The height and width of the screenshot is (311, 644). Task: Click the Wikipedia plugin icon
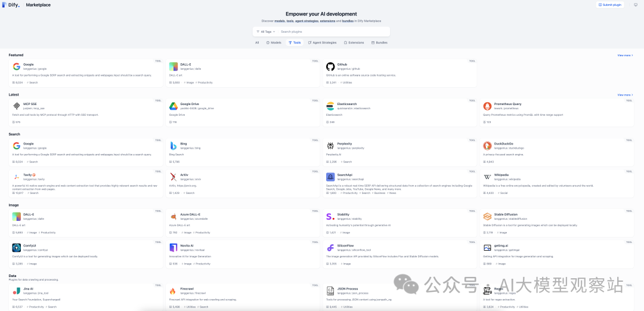pos(487,177)
